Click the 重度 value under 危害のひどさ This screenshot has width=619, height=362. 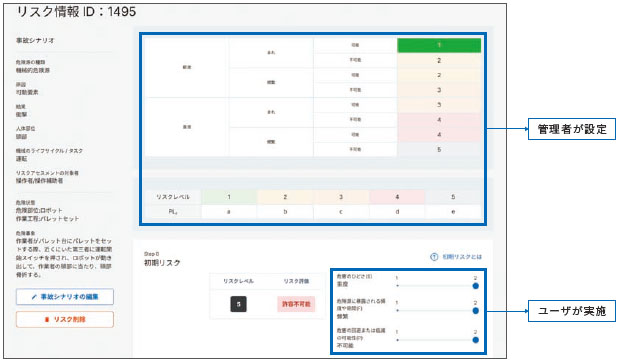[342, 284]
